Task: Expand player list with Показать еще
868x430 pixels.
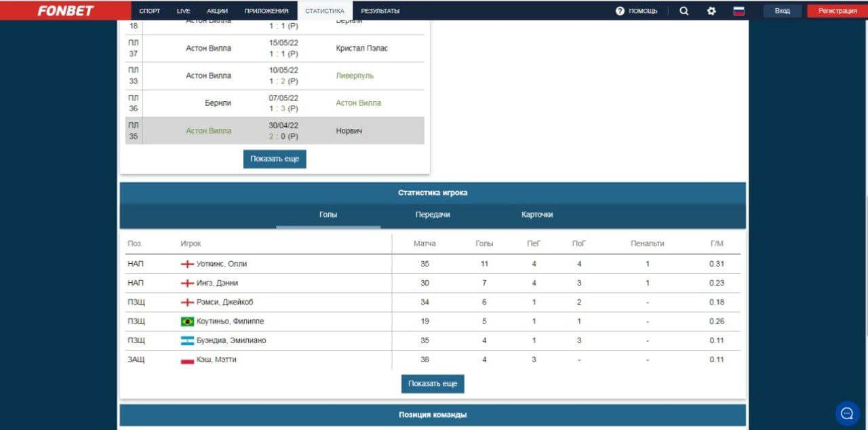Action: click(x=433, y=383)
